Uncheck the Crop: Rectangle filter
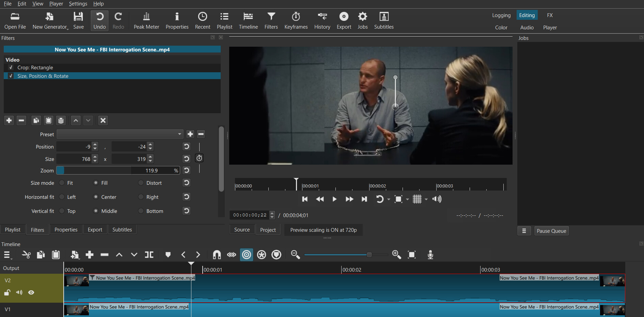Screen dimensions: 644x317 point(11,67)
